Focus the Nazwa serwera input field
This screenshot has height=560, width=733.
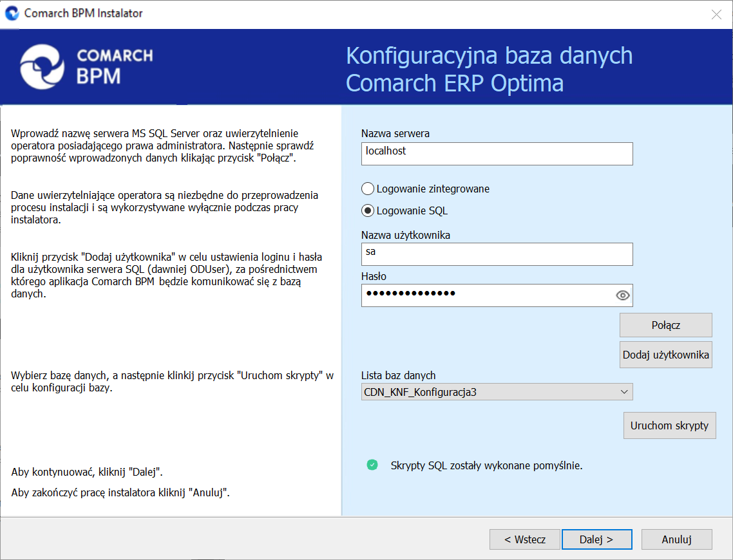(497, 154)
